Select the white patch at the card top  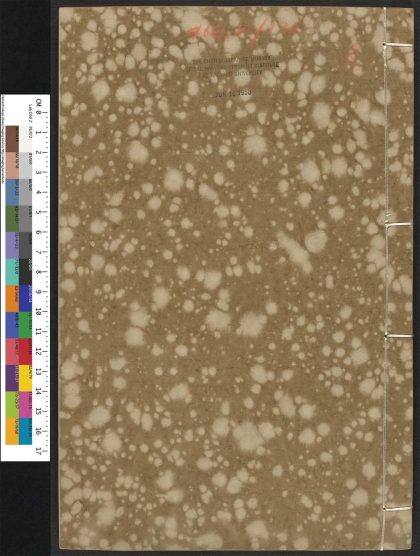tap(25, 139)
